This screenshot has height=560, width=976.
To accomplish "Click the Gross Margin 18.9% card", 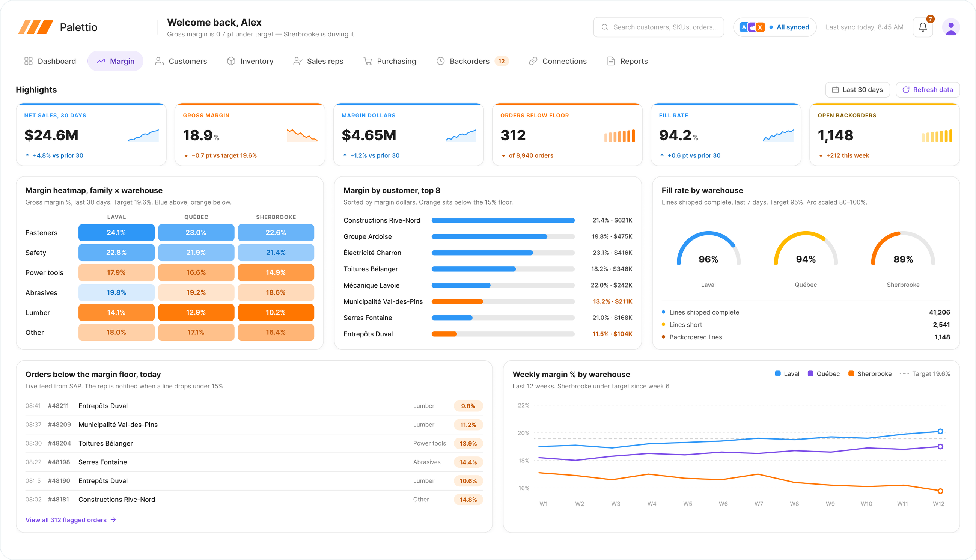I will click(250, 134).
